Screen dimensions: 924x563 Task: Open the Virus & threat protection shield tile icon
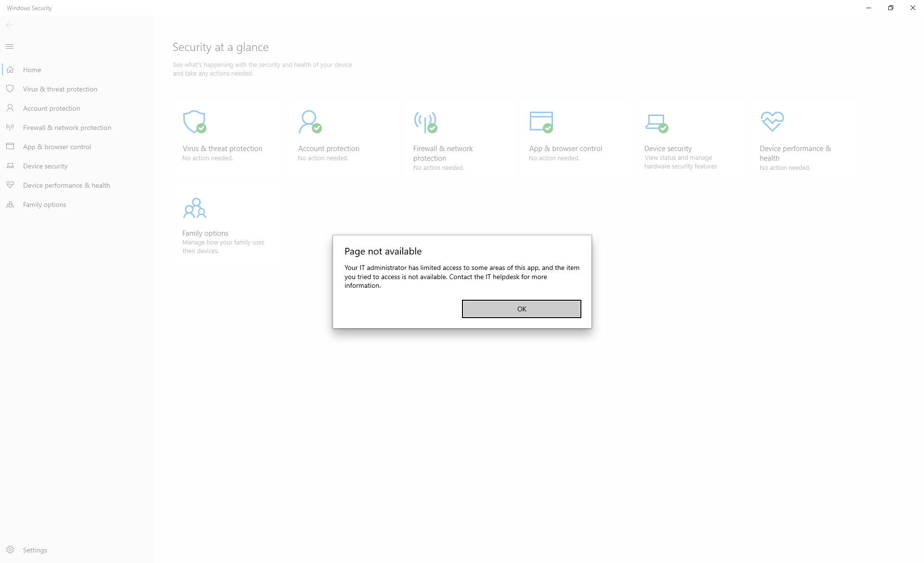pyautogui.click(x=194, y=122)
